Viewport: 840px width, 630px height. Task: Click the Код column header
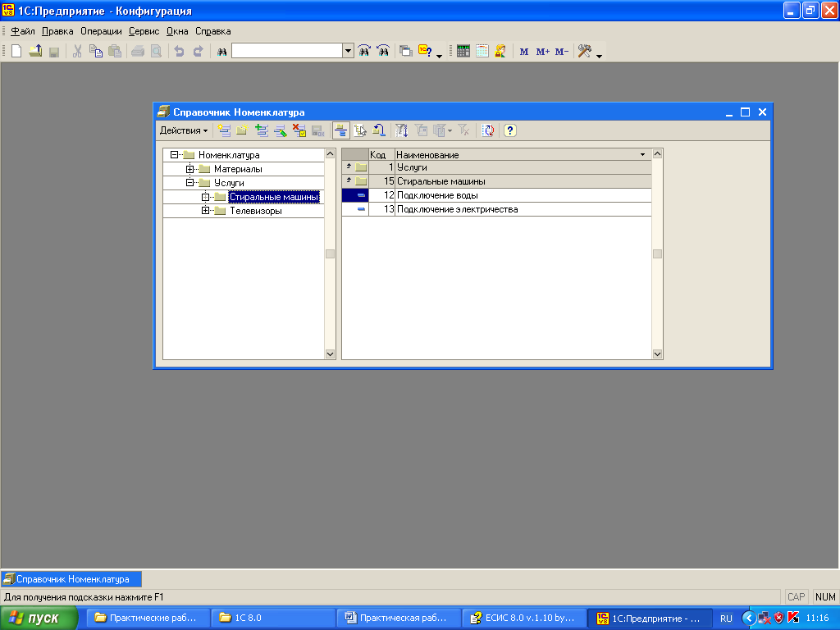(381, 155)
